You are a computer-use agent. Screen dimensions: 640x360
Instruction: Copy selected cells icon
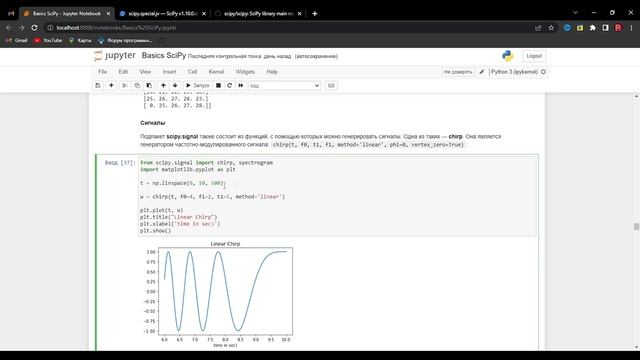pos(137,86)
